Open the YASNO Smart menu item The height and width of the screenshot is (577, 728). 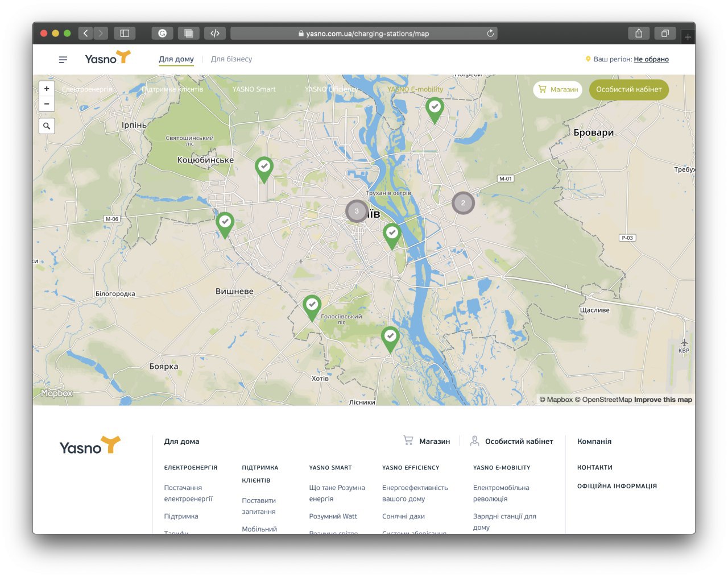[x=254, y=89]
